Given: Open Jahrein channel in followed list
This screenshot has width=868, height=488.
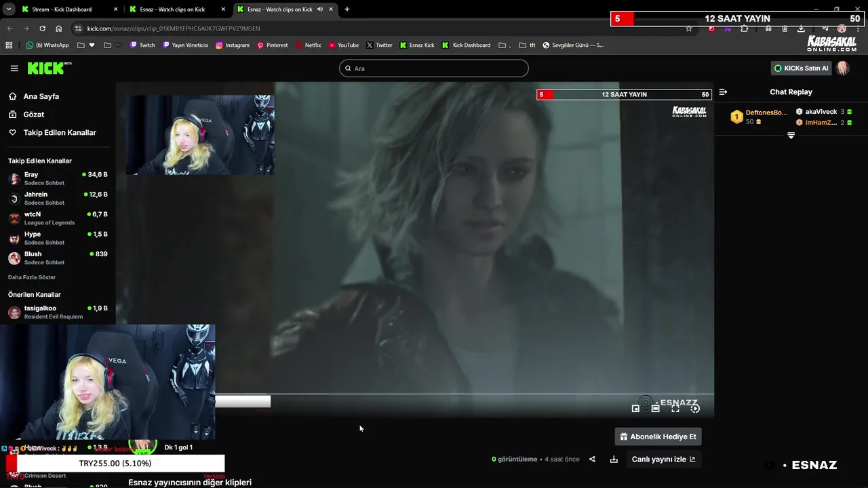Looking at the screenshot, I should pyautogui.click(x=58, y=199).
